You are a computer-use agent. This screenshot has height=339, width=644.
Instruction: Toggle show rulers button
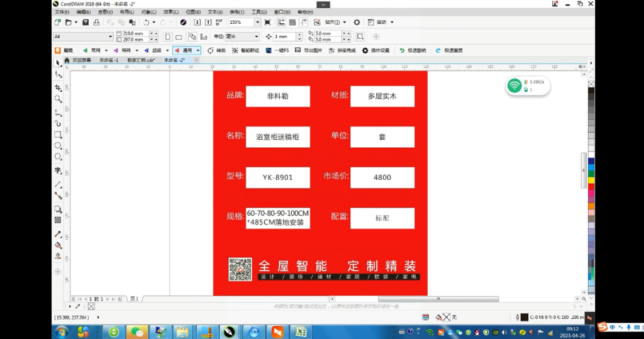point(281,22)
